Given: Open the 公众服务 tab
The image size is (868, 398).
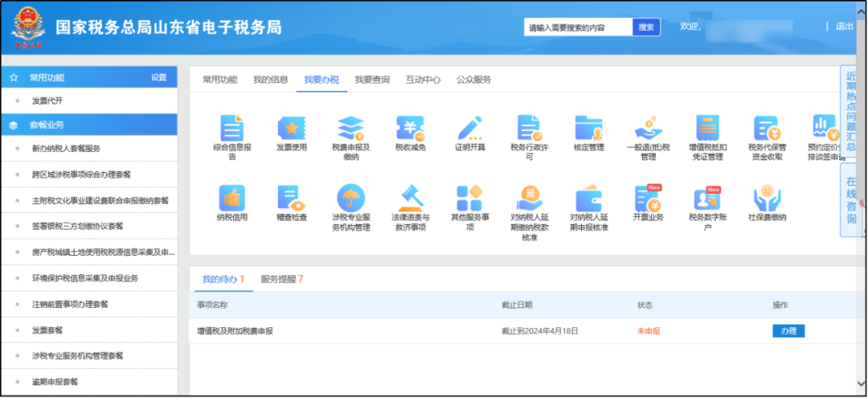Looking at the screenshot, I should (x=474, y=80).
